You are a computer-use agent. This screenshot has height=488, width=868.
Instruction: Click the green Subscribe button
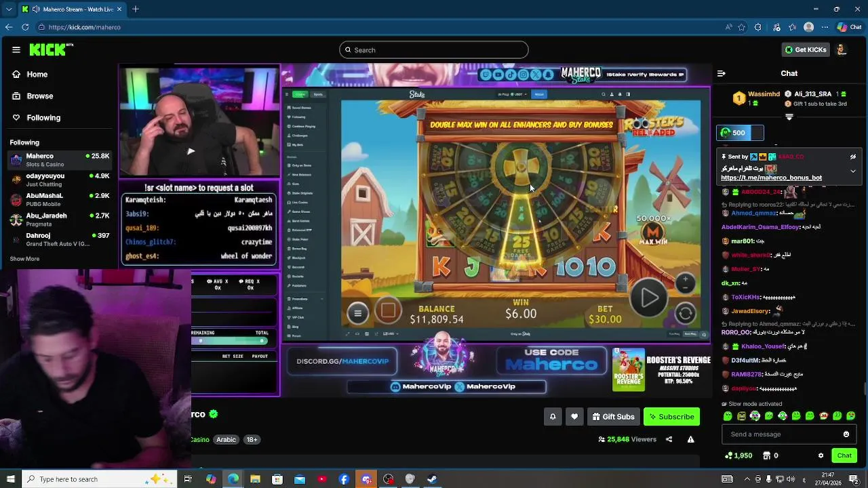click(x=671, y=417)
